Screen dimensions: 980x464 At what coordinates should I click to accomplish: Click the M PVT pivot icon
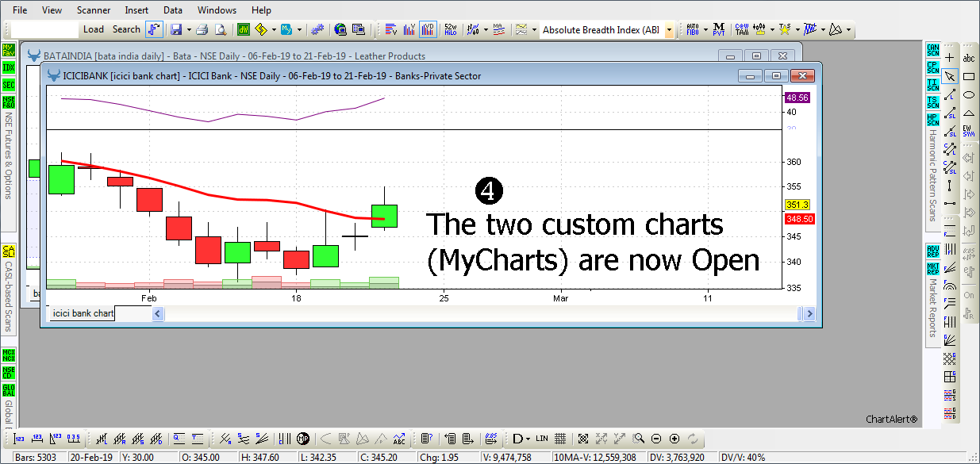pyautogui.click(x=719, y=29)
